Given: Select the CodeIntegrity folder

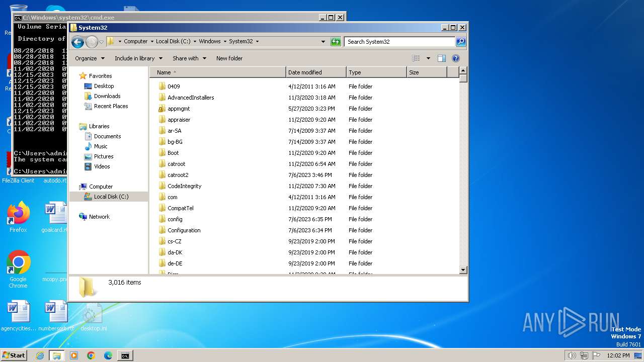Looking at the screenshot, I should coord(184,186).
